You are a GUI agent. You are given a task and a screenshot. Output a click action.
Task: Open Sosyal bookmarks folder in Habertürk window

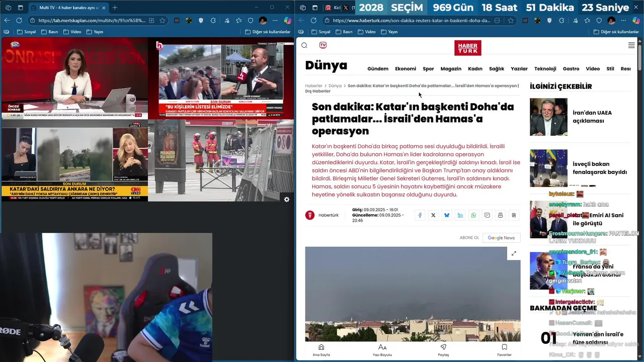tap(320, 32)
